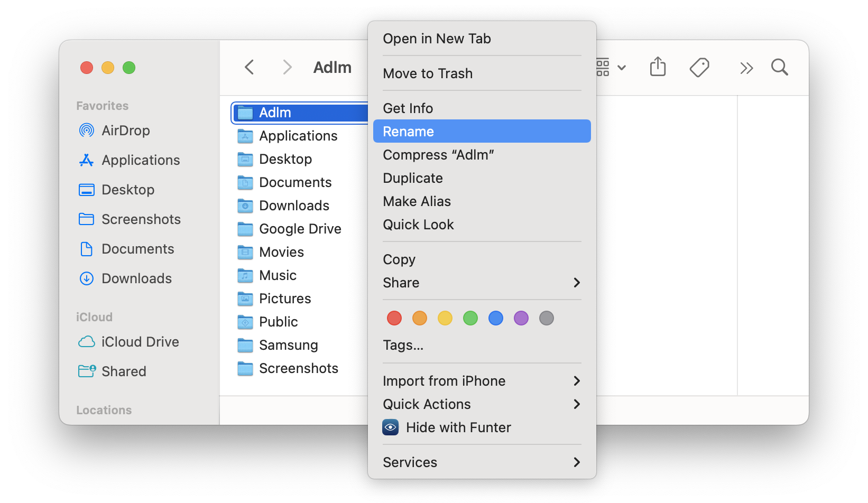Open the Screenshots sidebar shortcut

click(141, 219)
